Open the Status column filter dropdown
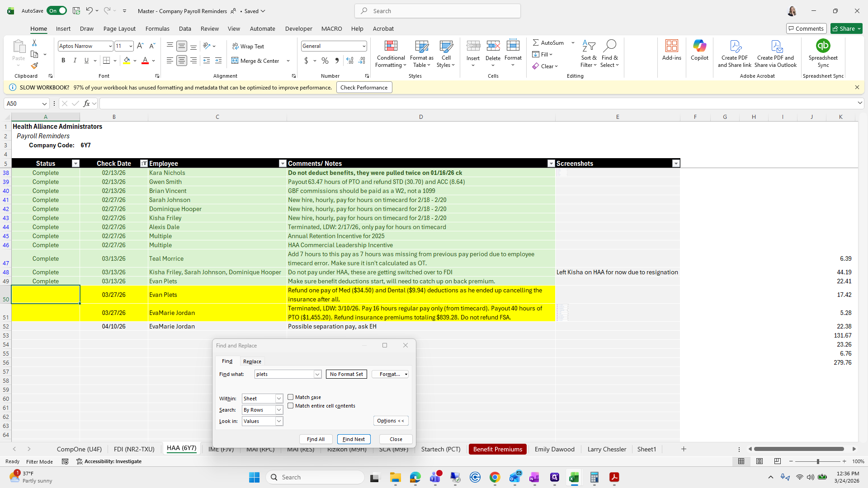This screenshot has height=488, width=868. coord(75,164)
